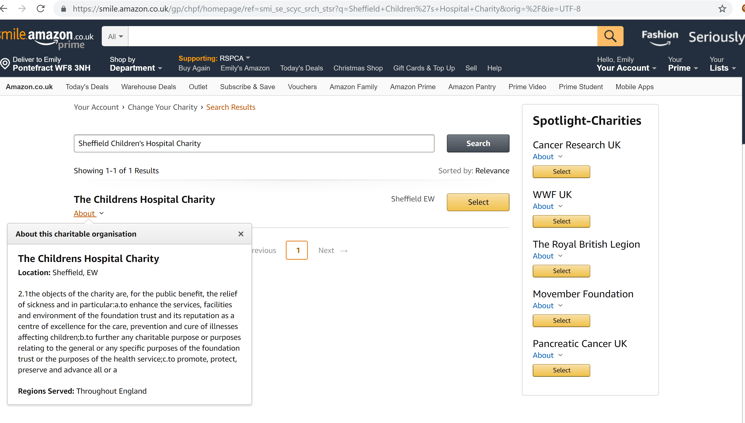Screen dimensions: 745x423
Task: Collapse About under The Childrens Hospital Charity
Action: click(89, 213)
